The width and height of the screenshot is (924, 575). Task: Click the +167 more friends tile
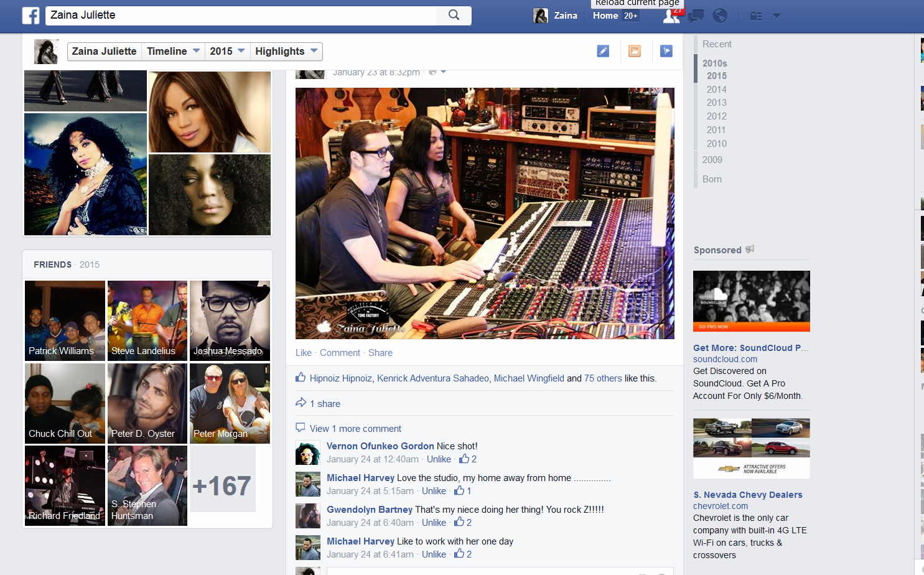(x=223, y=479)
